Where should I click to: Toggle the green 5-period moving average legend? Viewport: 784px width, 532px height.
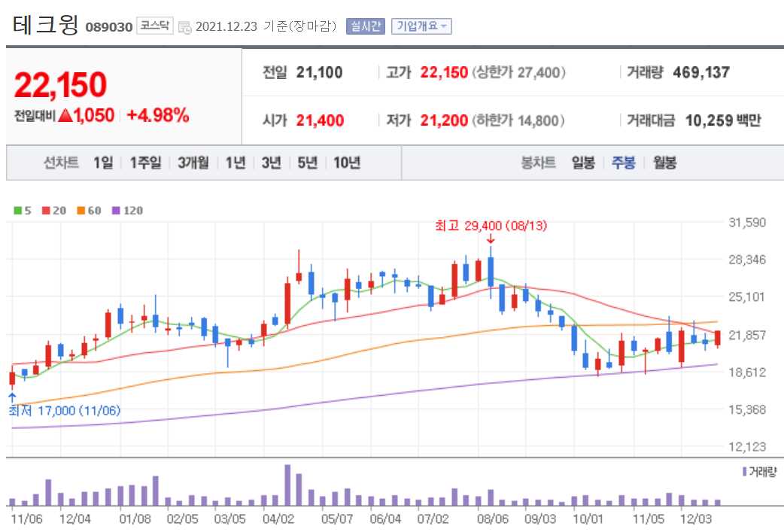24,210
